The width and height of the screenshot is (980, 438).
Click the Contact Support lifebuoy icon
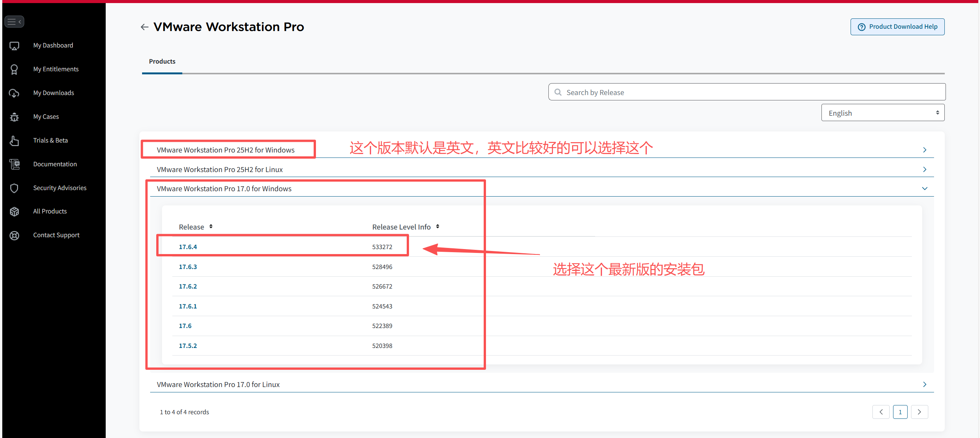[14, 235]
